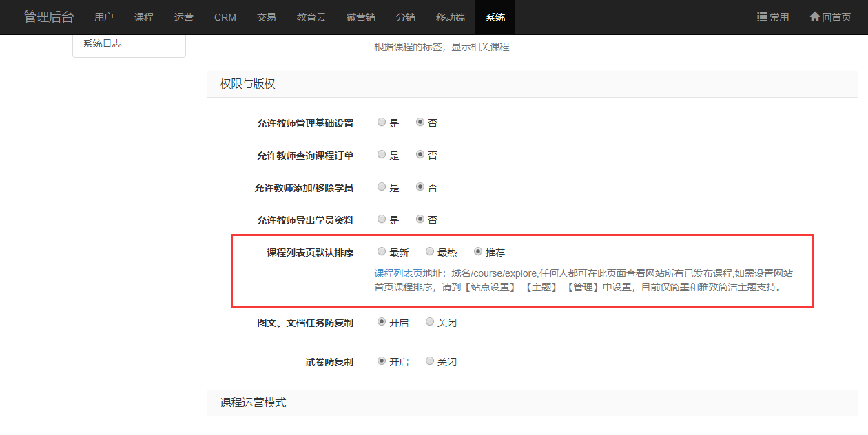868x435 pixels.
Task: Enable 是 for 允许教师导出学员资料
Action: [382, 220]
